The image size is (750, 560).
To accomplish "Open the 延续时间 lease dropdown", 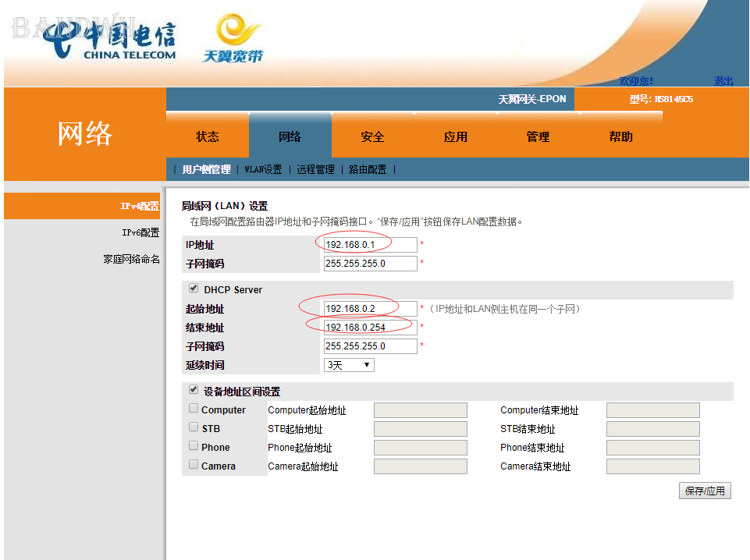I will pyautogui.click(x=349, y=365).
